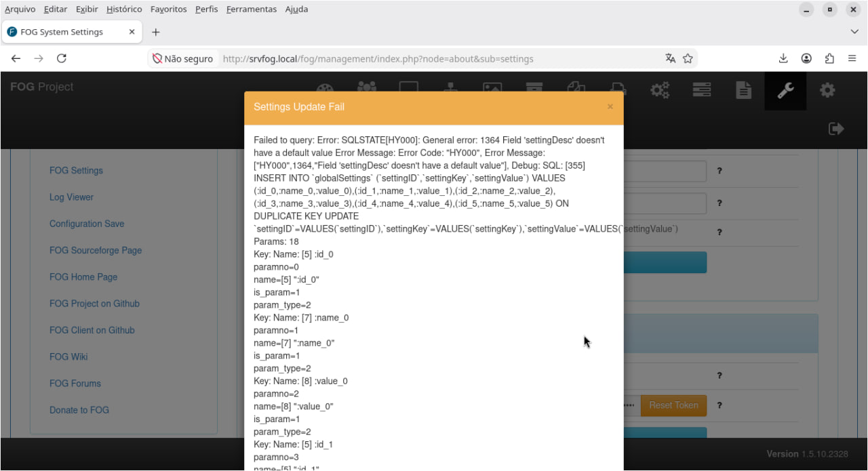
Task: Click the Key: Name: [7] :name_0 line
Action: 301,318
